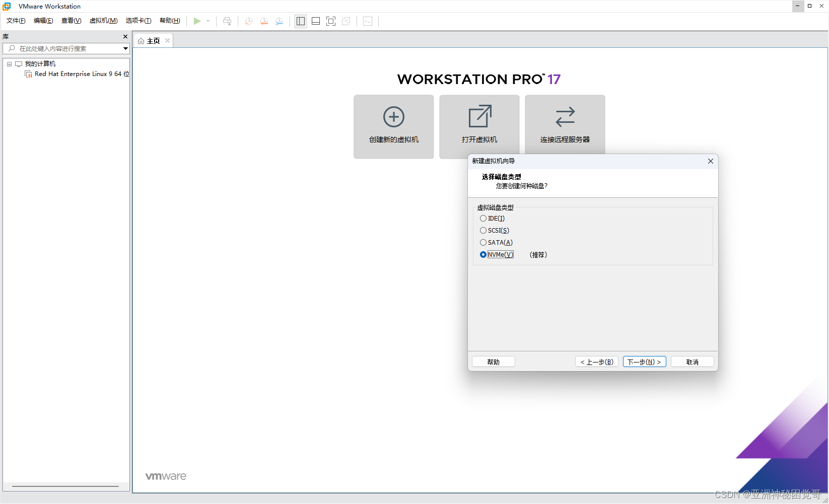Click the send Ctrl+Alt+Del toolbar icon

click(x=227, y=21)
